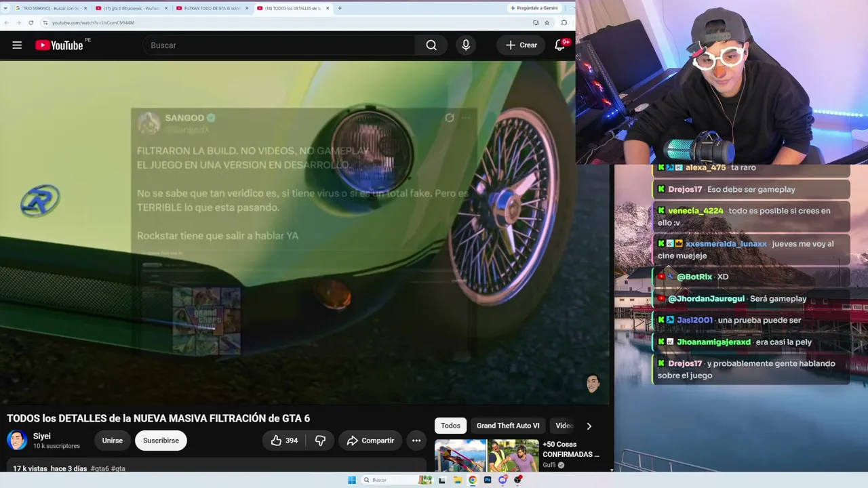This screenshot has width=868, height=488.
Task: Go to the YouTube home logo
Action: tap(59, 45)
